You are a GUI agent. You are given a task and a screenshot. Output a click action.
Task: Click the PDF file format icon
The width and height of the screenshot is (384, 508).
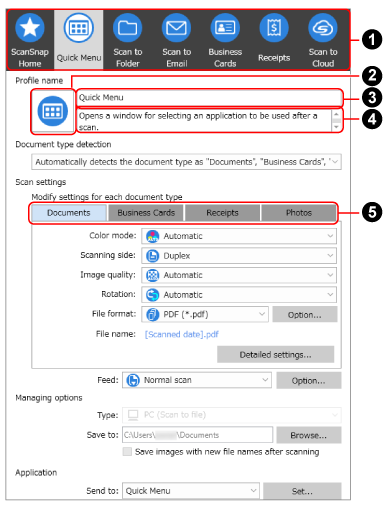(153, 314)
